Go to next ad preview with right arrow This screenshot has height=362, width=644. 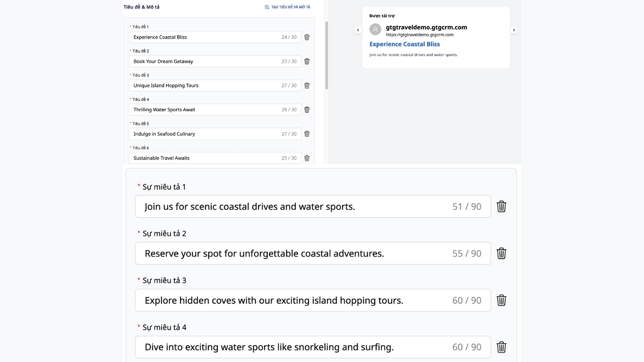pyautogui.click(x=514, y=30)
